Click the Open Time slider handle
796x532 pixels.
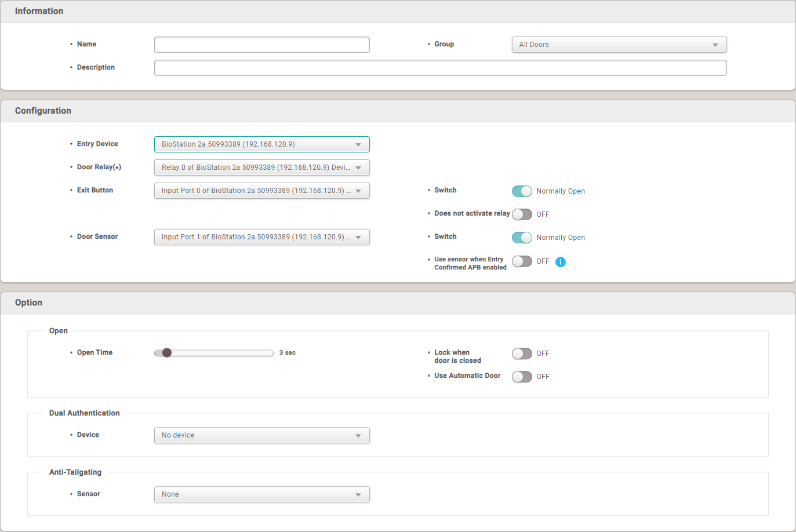pos(167,352)
